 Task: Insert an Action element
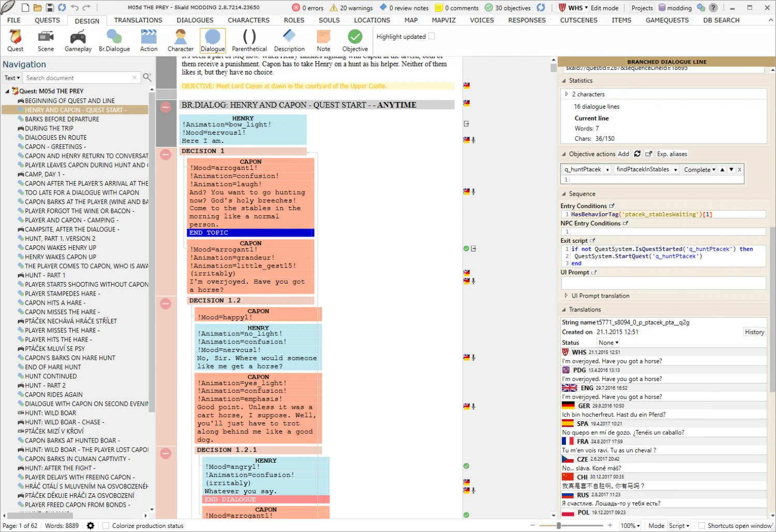click(x=149, y=40)
